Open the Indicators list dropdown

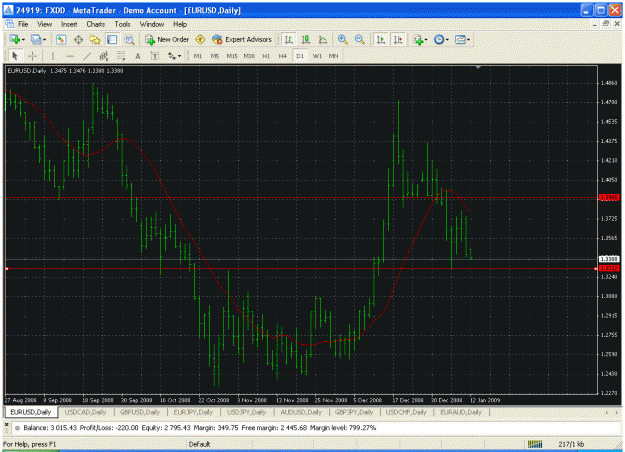click(x=420, y=39)
